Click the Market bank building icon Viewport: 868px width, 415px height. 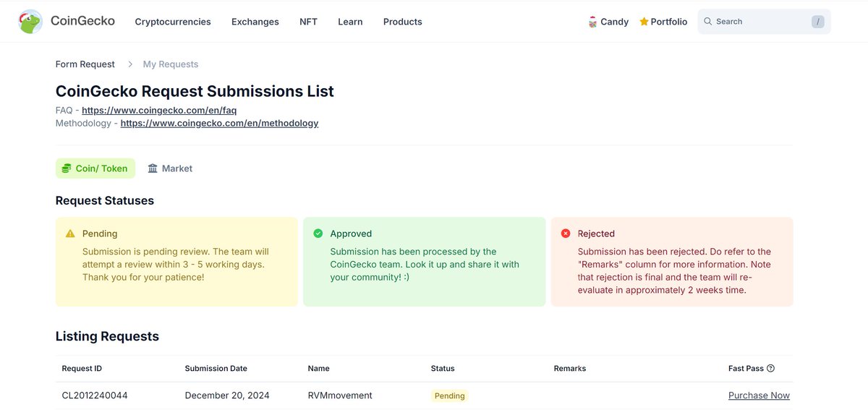[153, 168]
